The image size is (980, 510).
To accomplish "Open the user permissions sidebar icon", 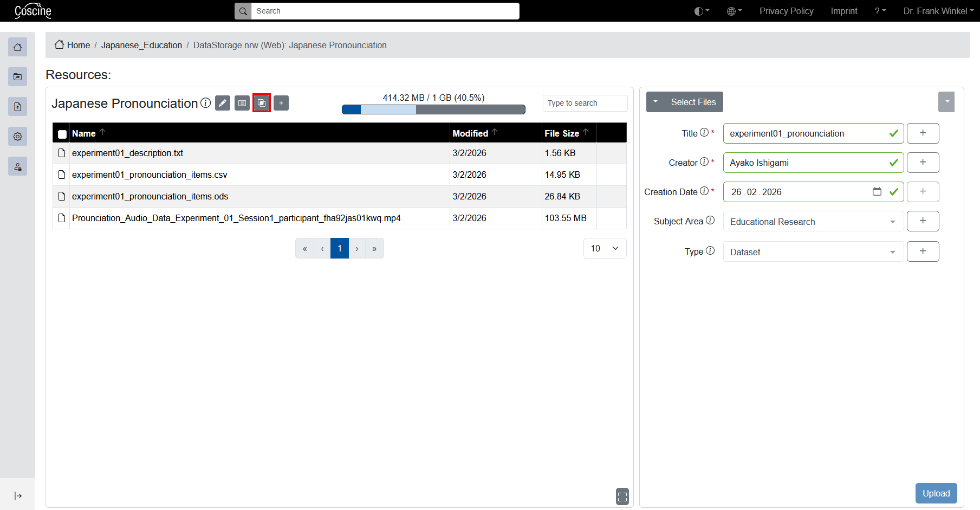I will pos(17,166).
